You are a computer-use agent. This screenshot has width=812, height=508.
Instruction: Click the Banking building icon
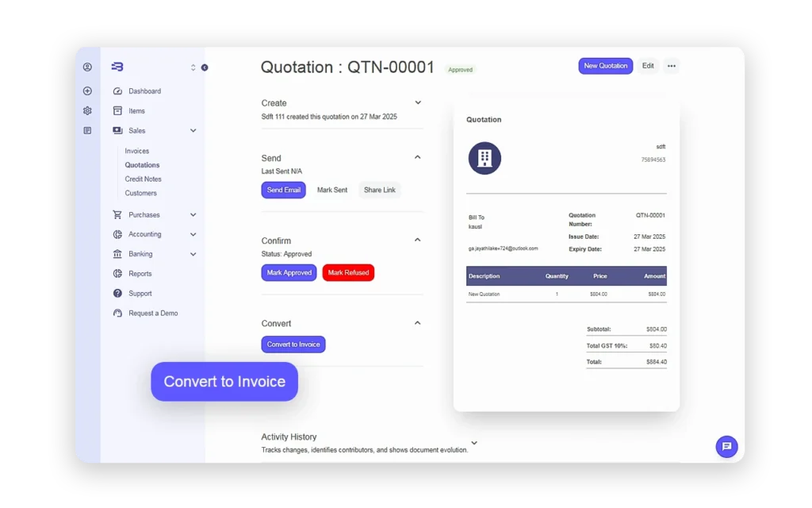coord(117,254)
